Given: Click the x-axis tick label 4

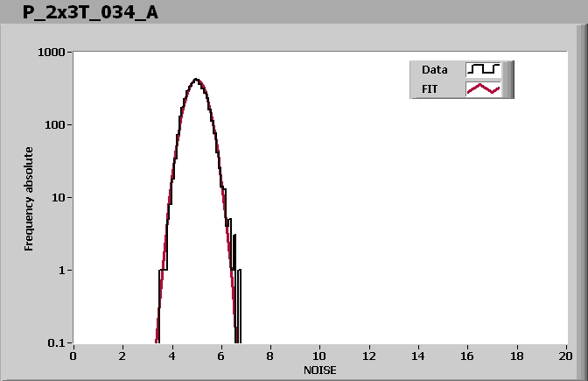Looking at the screenshot, I should pyautogui.click(x=171, y=356).
